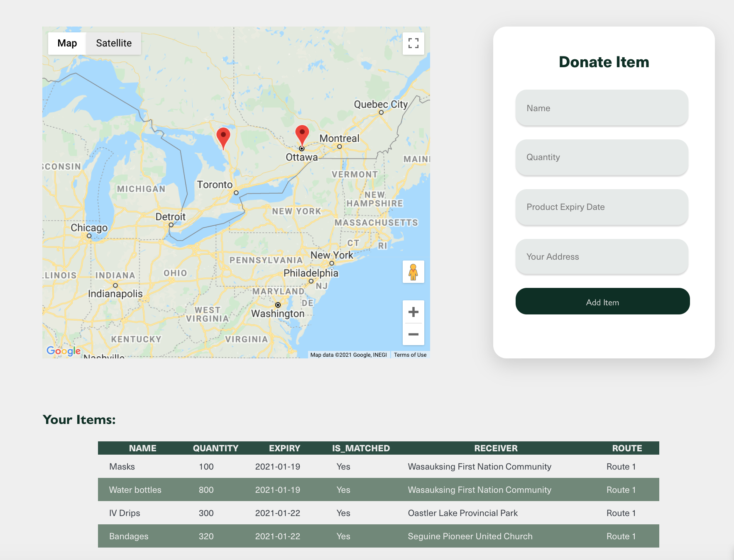The height and width of the screenshot is (560, 734).
Task: Click Seguine Pioneer United Church receiver
Action: (x=470, y=536)
